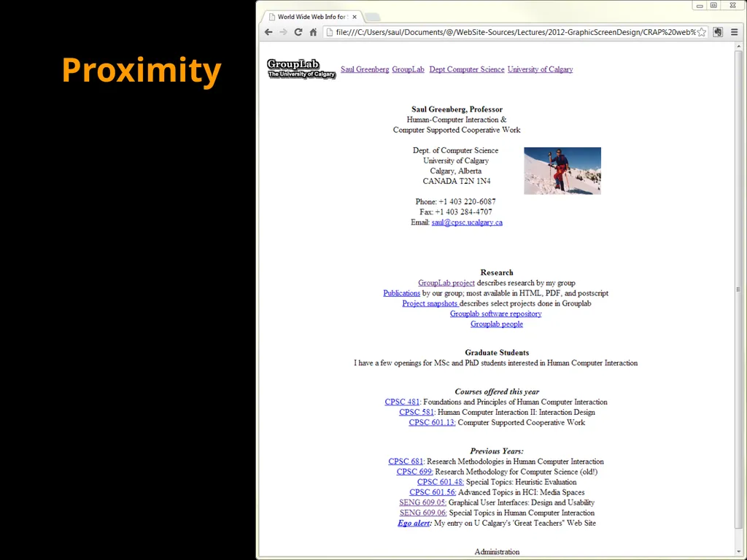Click the Previous Years heading
Screen dimensions: 747x560
point(497,451)
